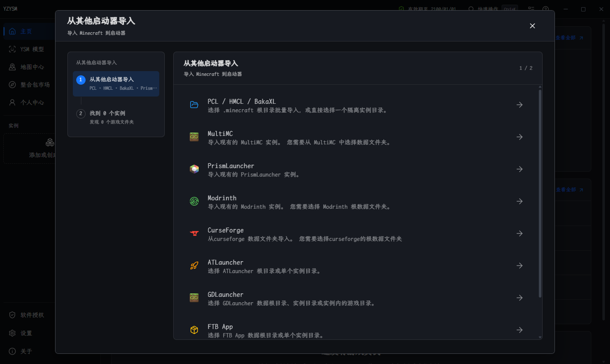This screenshot has width=610, height=364.
Task: Choose the MultiMC import option
Action: (x=356, y=137)
